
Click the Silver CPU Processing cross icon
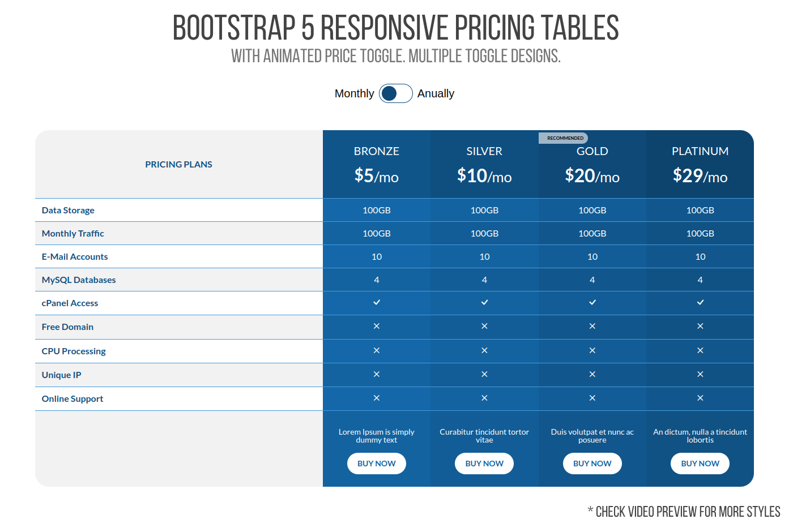tap(484, 350)
